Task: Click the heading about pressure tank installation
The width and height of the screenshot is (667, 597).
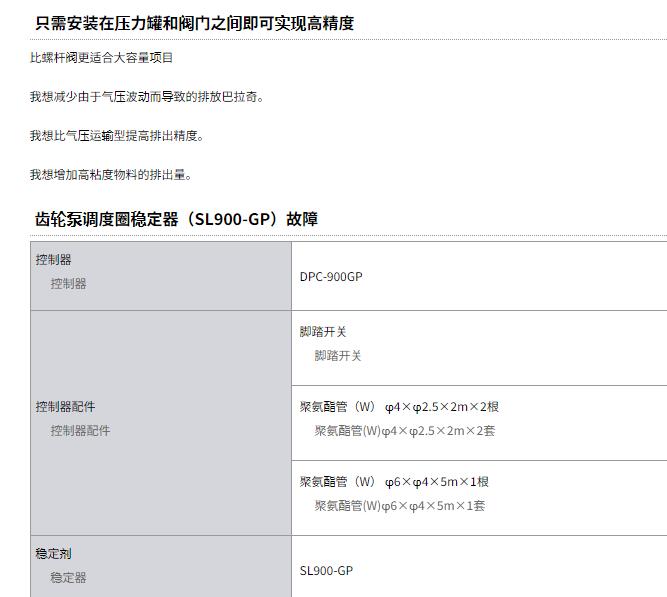Action: [194, 23]
